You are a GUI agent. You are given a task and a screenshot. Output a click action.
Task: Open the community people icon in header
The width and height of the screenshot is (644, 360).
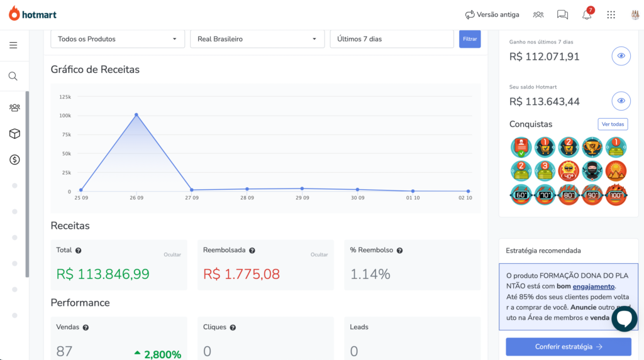tap(538, 15)
